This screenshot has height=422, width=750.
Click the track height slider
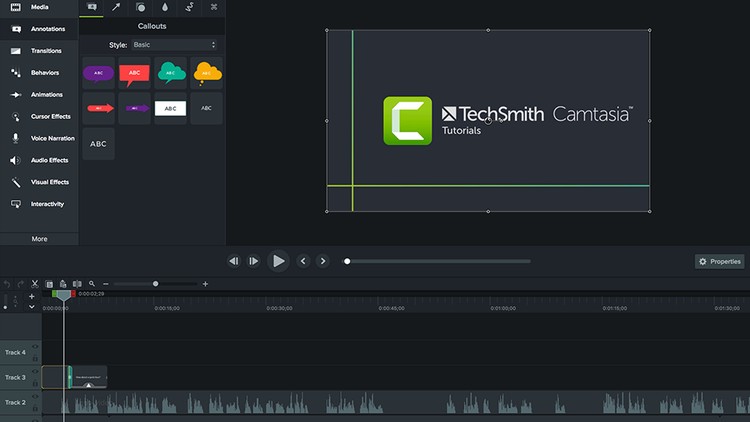click(x=5, y=302)
